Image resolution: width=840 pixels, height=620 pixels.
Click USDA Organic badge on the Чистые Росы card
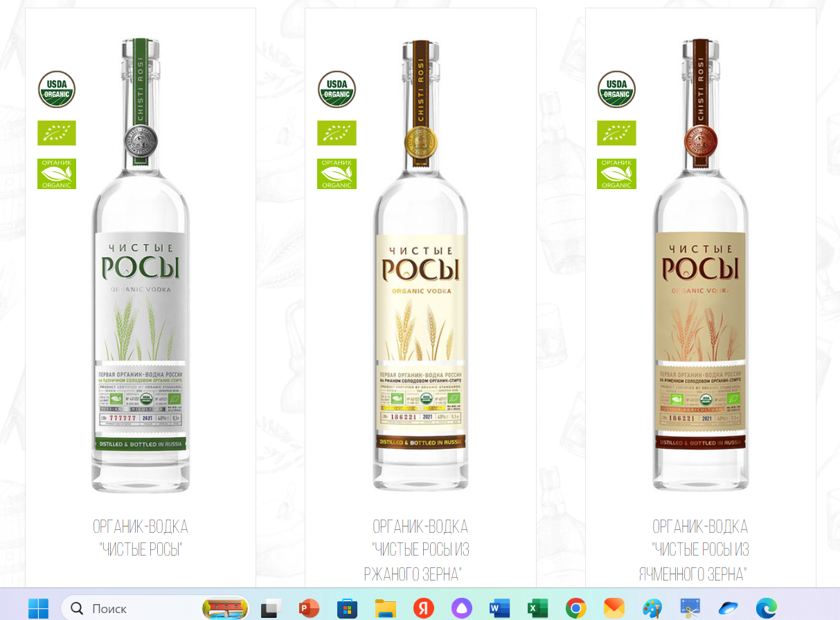pos(57,89)
